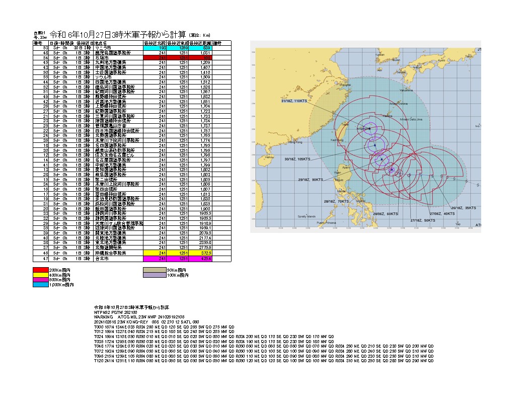Image resolution: width=532 pixels, height=409 pixels.
Task: Click the 27/18Z, 50KTS forecast label
Action: click(422, 220)
